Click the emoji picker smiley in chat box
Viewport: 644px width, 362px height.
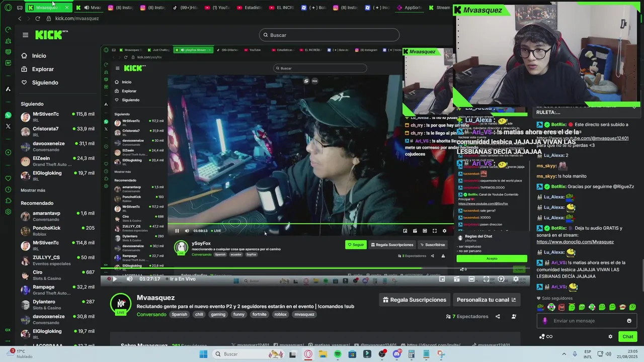click(x=629, y=321)
